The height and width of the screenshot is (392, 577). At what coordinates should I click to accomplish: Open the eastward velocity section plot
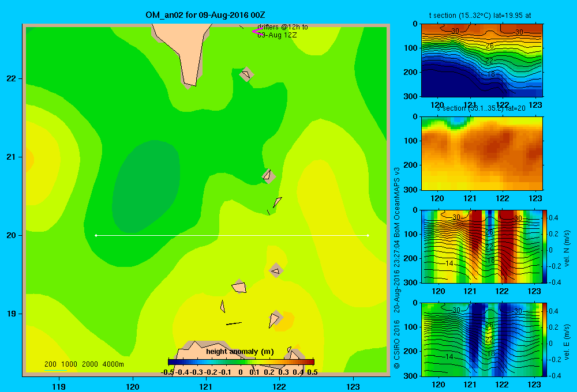482,340
